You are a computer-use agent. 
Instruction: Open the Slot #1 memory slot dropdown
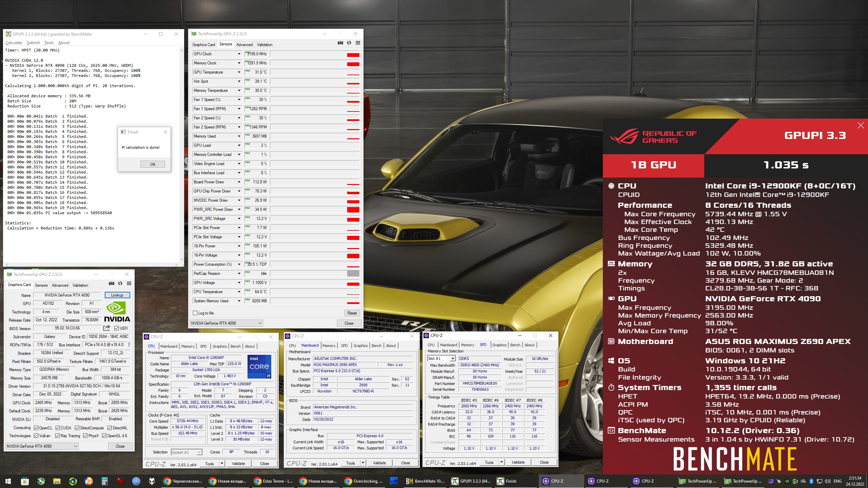441,359
